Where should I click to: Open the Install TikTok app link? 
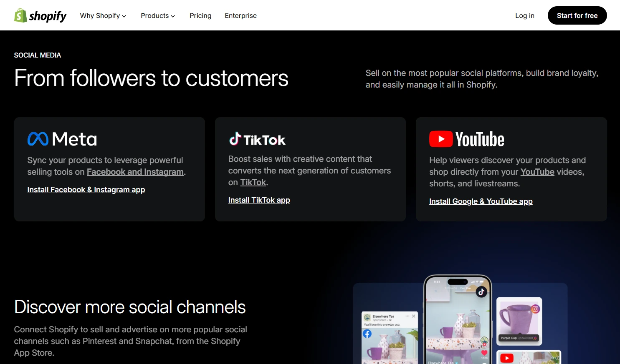point(259,200)
